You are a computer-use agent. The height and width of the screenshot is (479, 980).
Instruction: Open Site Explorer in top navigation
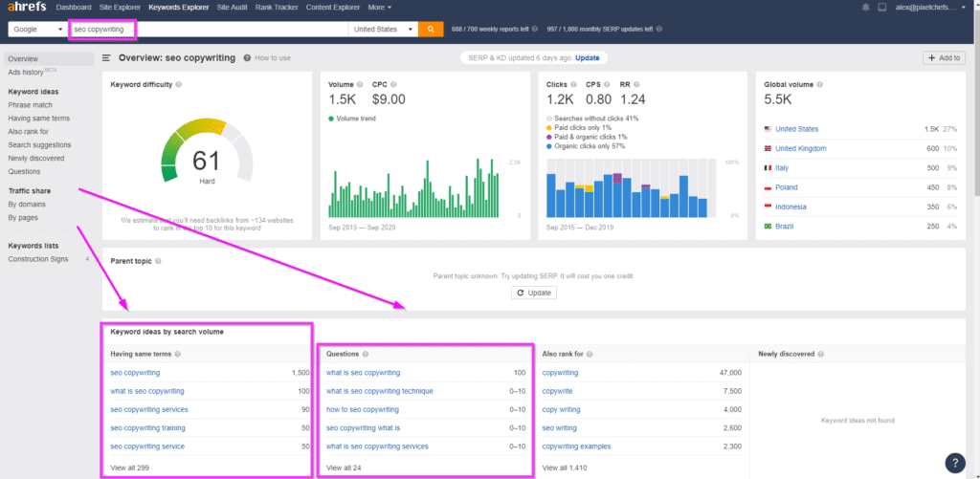121,8
